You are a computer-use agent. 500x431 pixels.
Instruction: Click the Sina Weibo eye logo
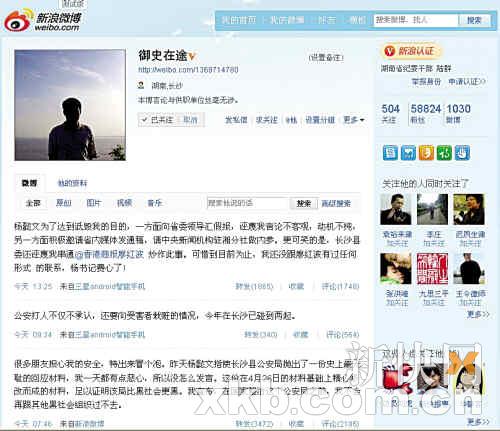coord(19,20)
